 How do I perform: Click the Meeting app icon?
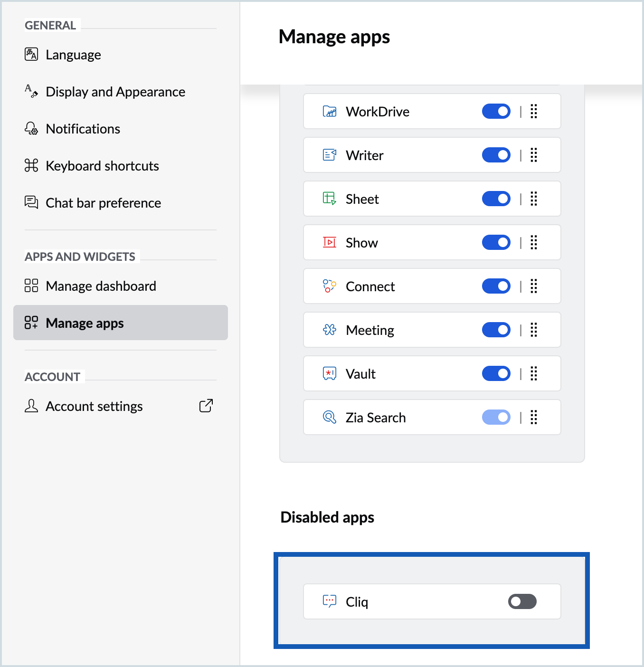point(330,330)
